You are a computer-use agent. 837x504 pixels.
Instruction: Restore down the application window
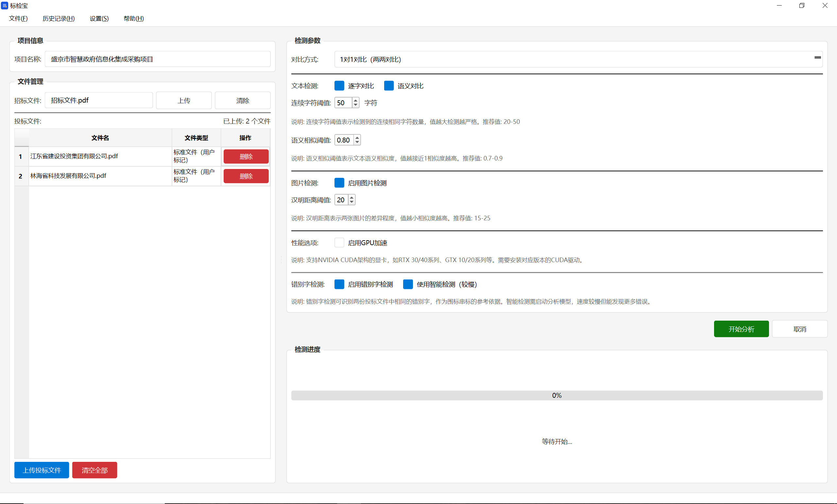click(x=802, y=6)
